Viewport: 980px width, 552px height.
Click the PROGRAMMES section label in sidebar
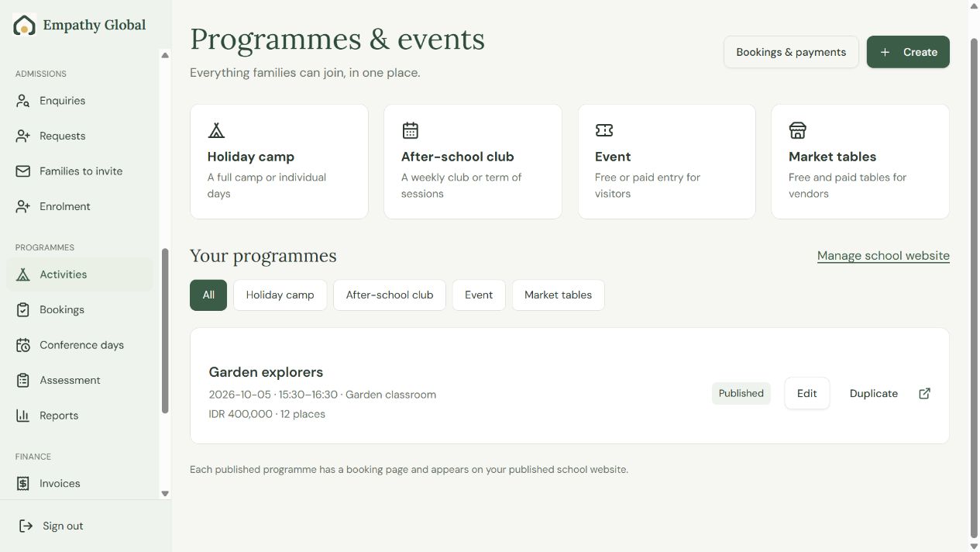pyautogui.click(x=45, y=247)
